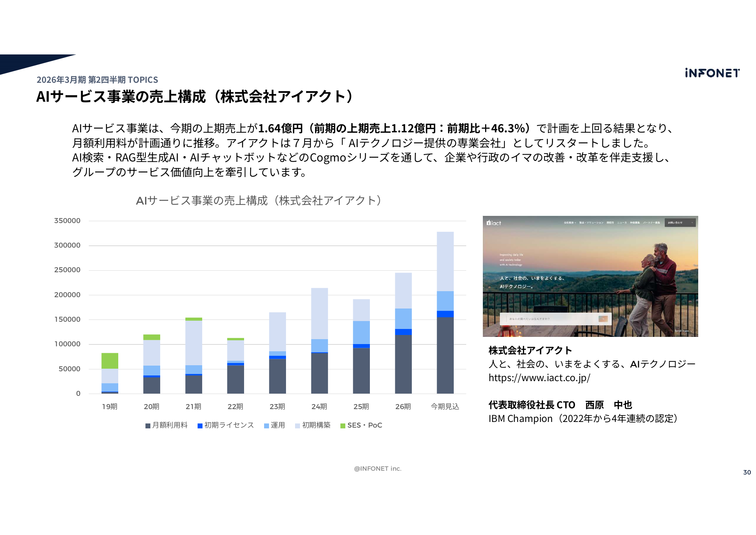Click the 24期 bar's 初期構築 segment

click(x=319, y=313)
